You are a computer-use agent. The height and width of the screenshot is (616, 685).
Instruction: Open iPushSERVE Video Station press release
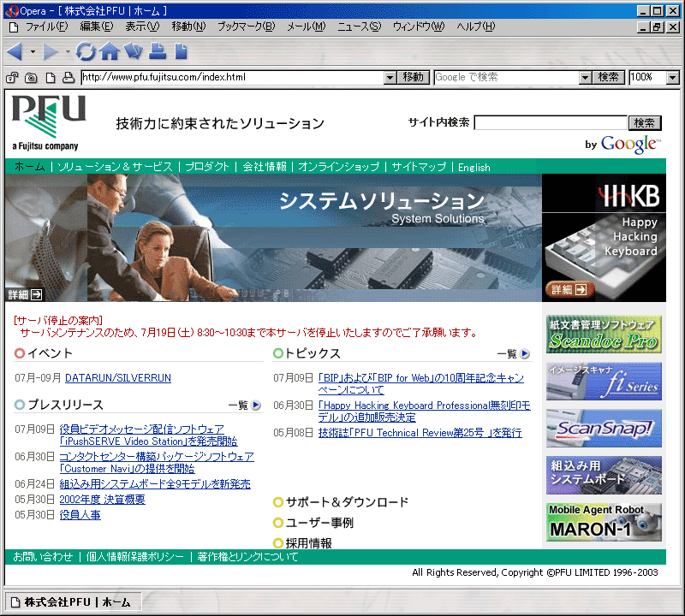point(148,435)
